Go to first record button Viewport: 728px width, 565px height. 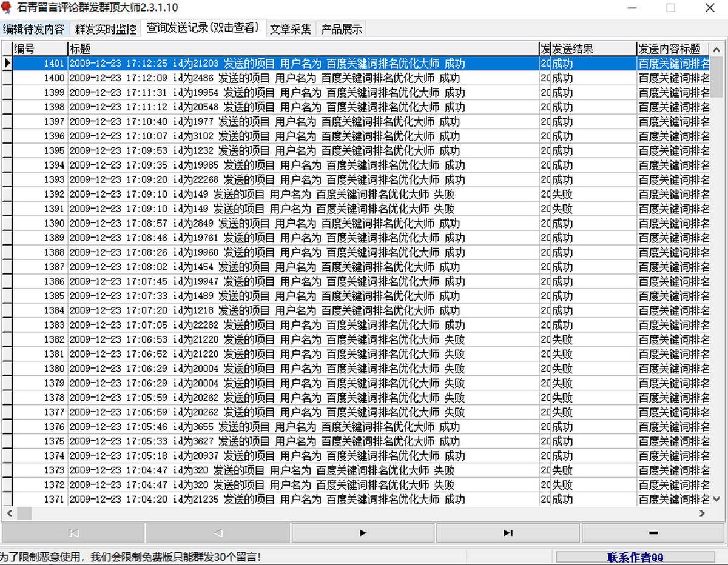[73, 533]
